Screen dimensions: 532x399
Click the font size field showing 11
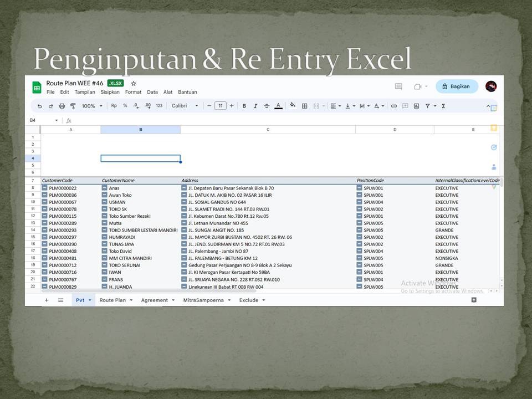tap(221, 106)
